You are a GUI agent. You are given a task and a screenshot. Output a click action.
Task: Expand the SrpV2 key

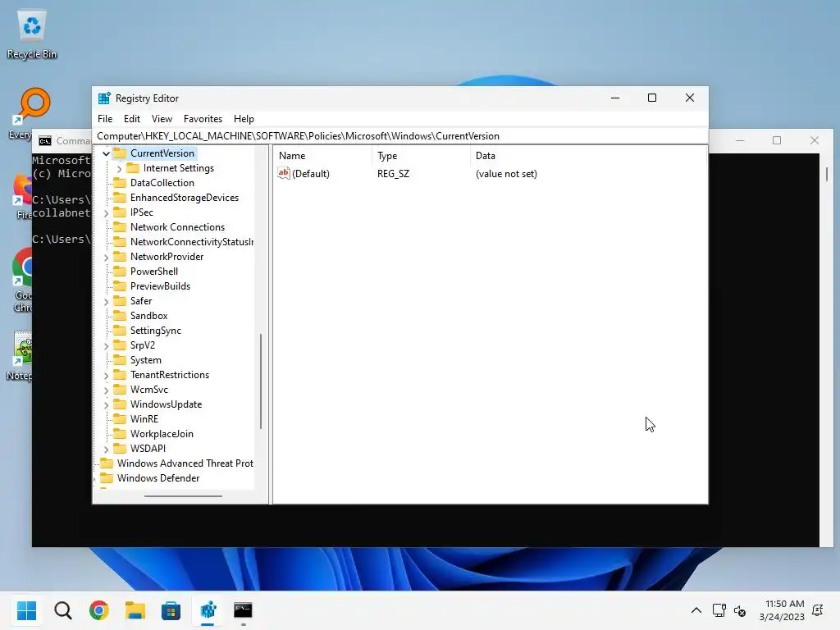(x=106, y=346)
